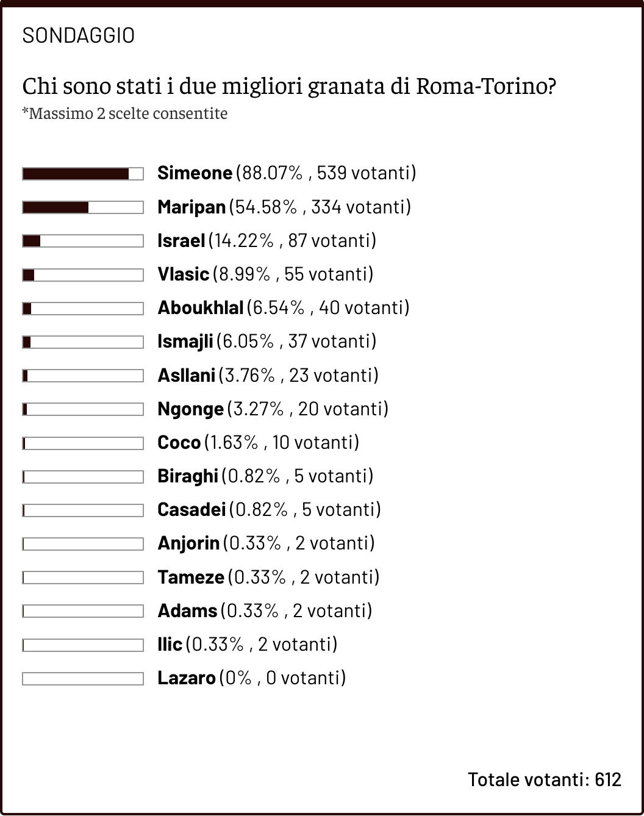644x816 pixels.
Task: Click the Ismajli result text
Action: [267, 342]
